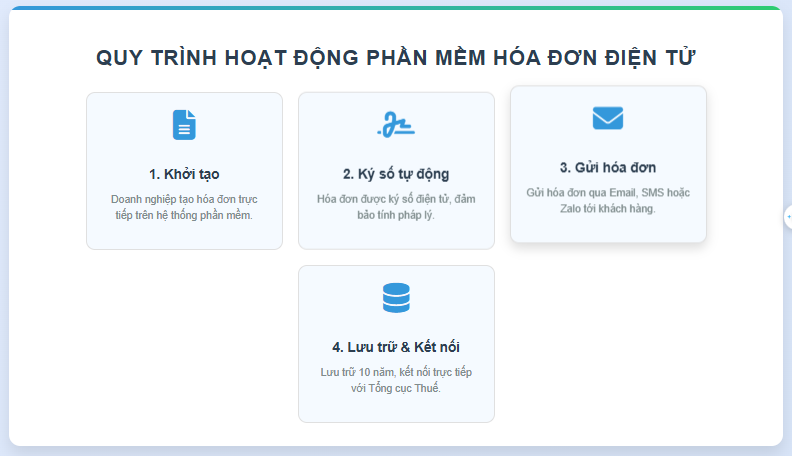This screenshot has height=456, width=792.
Task: Click text 'Lưu trữ 10 năm, kết nối trực tiếp'
Action: click(x=396, y=372)
